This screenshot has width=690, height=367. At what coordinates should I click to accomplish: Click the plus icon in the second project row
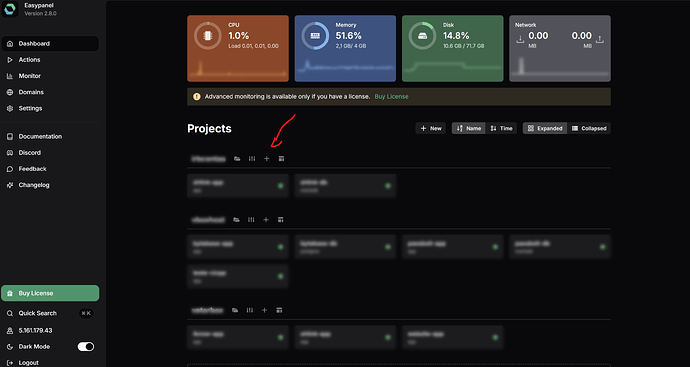coord(266,220)
